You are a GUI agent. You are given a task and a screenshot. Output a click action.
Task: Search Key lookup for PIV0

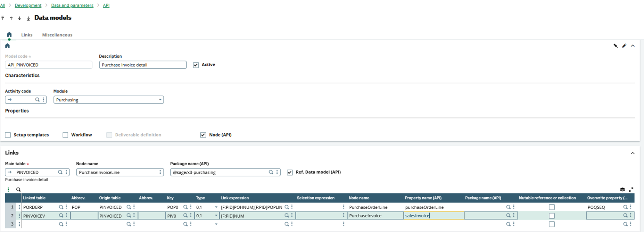pos(185,216)
